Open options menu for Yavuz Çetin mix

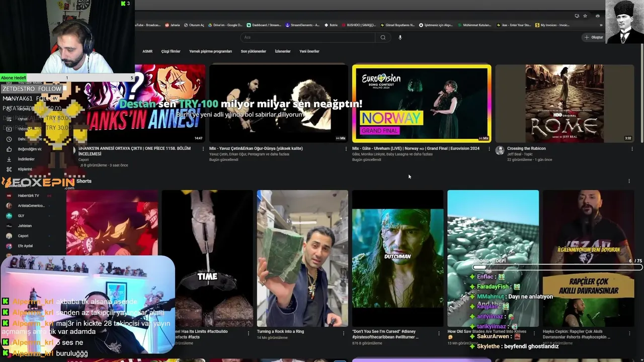click(346, 149)
